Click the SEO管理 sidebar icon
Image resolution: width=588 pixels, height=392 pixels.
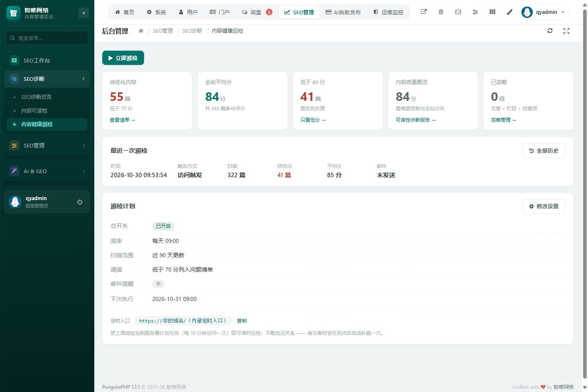pyautogui.click(x=14, y=145)
